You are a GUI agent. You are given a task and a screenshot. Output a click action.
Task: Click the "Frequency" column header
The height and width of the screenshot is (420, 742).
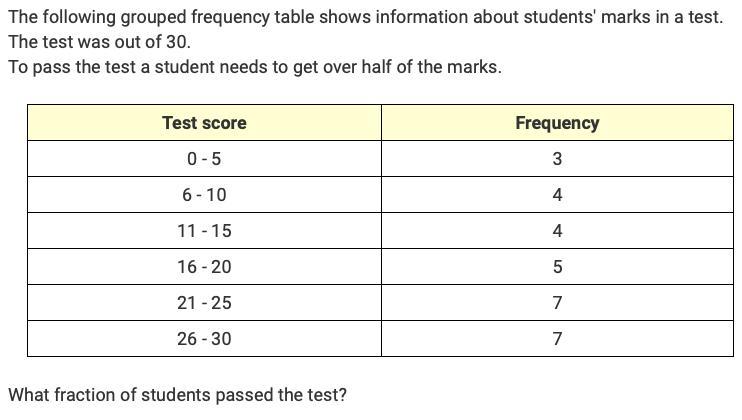557,123
